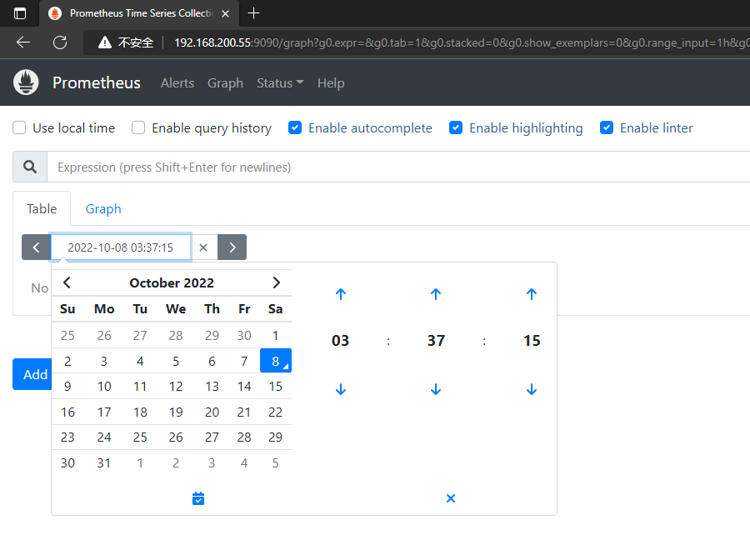
Task: Select October 12 in the calendar
Action: (176, 386)
